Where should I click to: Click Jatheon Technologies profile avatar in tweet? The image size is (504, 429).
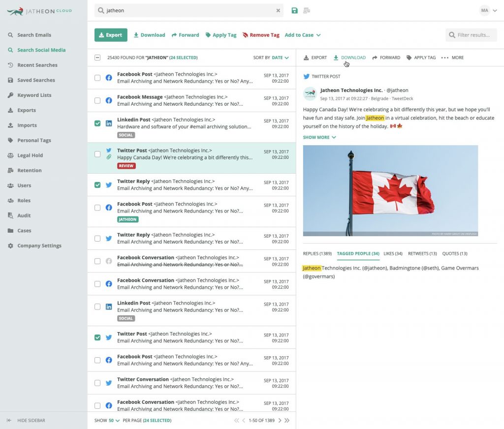(x=310, y=94)
